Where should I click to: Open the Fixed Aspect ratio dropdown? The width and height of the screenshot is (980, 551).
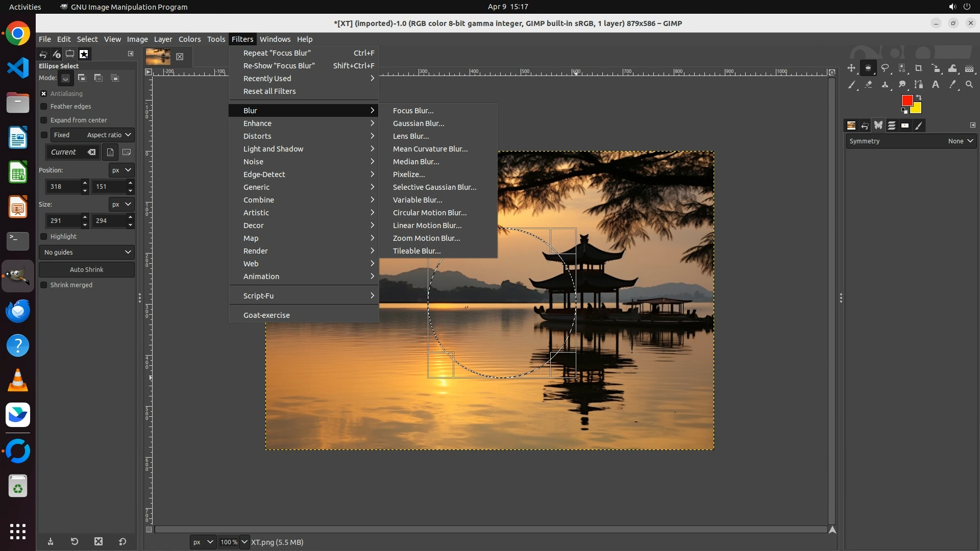pyautogui.click(x=109, y=135)
